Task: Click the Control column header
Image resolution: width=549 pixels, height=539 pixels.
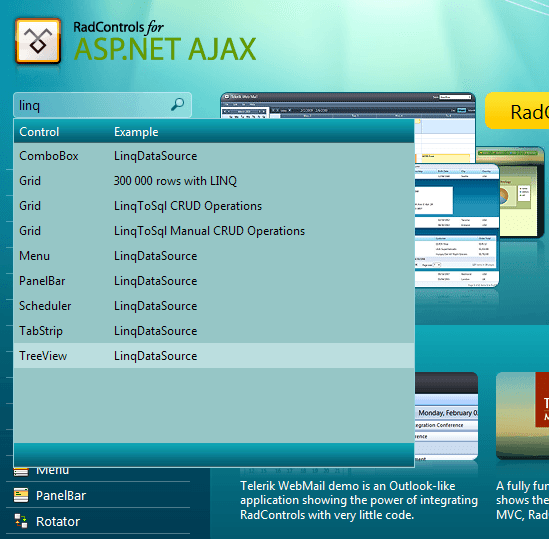Action: pyautogui.click(x=39, y=132)
